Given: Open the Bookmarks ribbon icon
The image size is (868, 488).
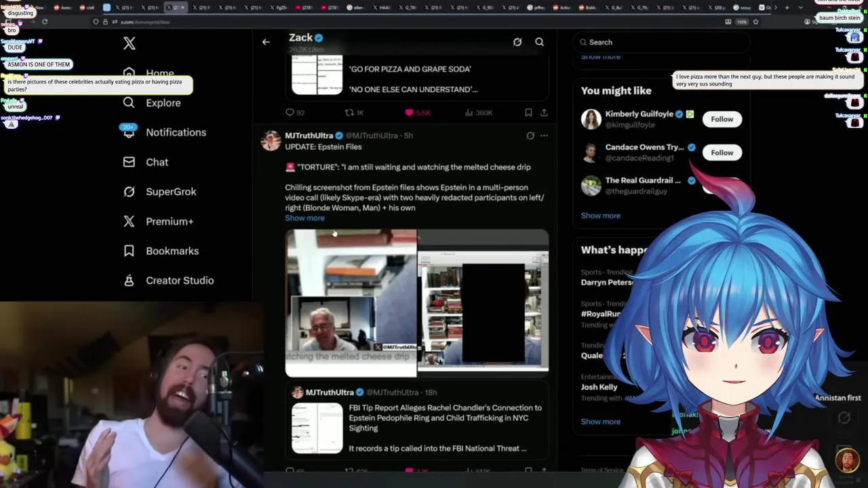Looking at the screenshot, I should click(129, 251).
